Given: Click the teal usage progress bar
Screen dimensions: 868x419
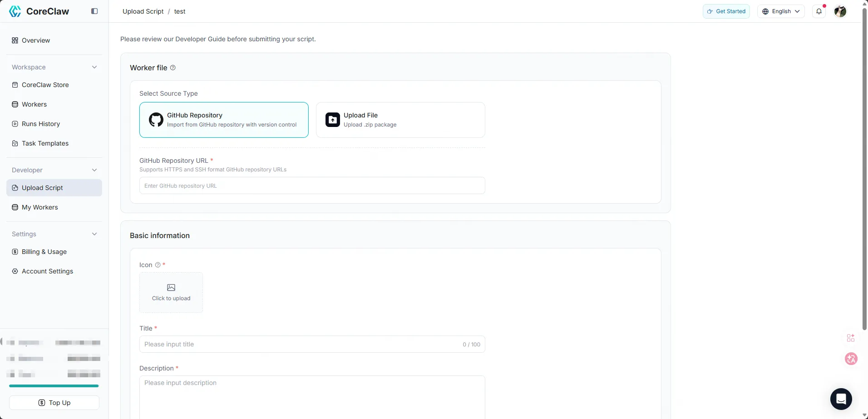Looking at the screenshot, I should click(x=54, y=386).
